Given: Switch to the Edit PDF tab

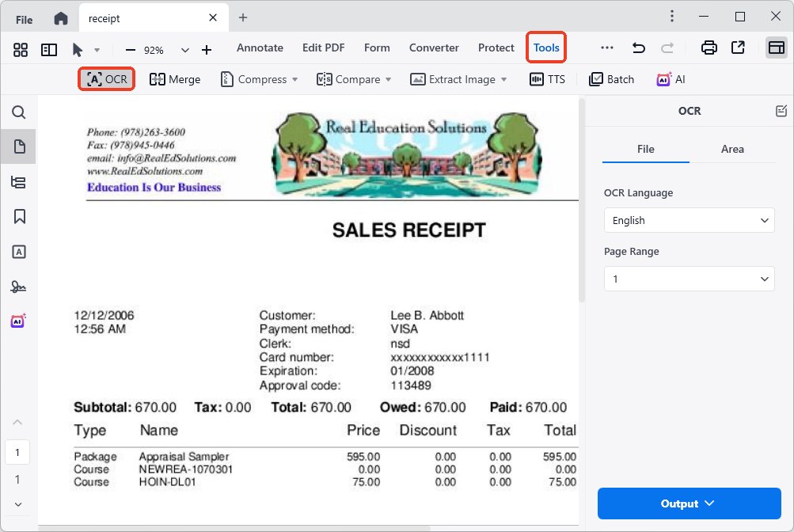Looking at the screenshot, I should 323,47.
